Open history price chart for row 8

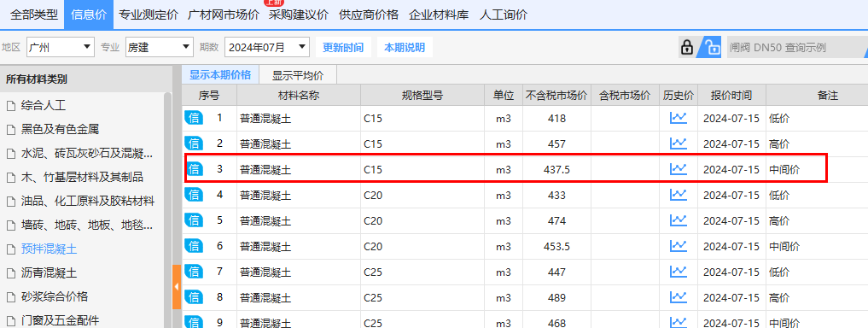click(x=679, y=297)
